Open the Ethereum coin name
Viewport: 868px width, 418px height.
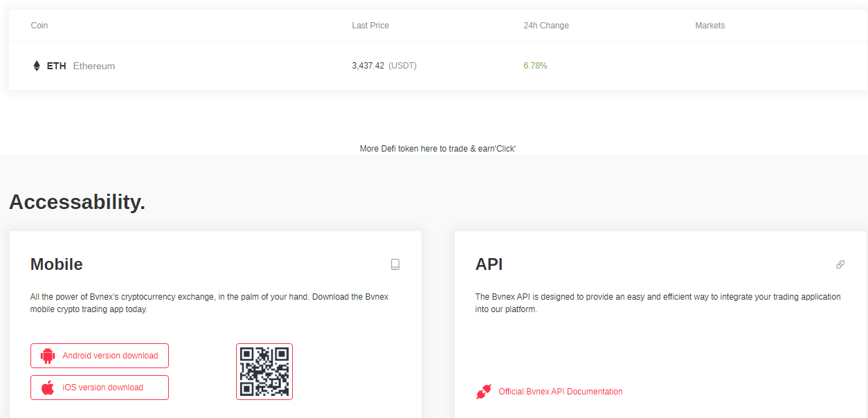click(94, 66)
